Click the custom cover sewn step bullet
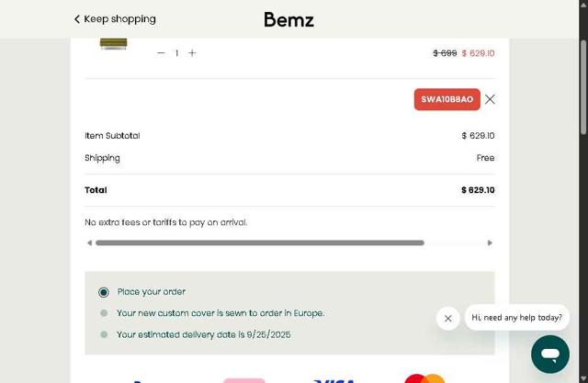The height and width of the screenshot is (383, 588). [104, 313]
